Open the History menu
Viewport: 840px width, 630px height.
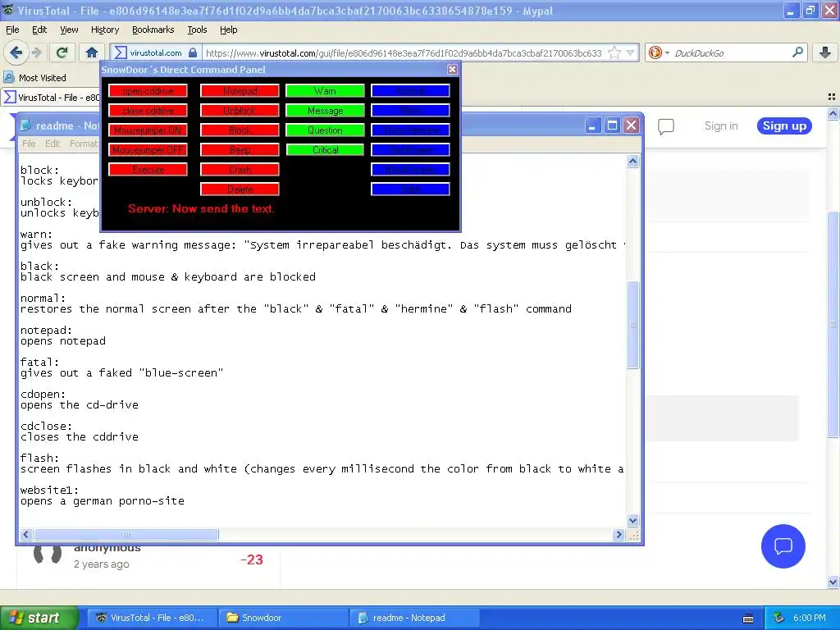coord(104,30)
